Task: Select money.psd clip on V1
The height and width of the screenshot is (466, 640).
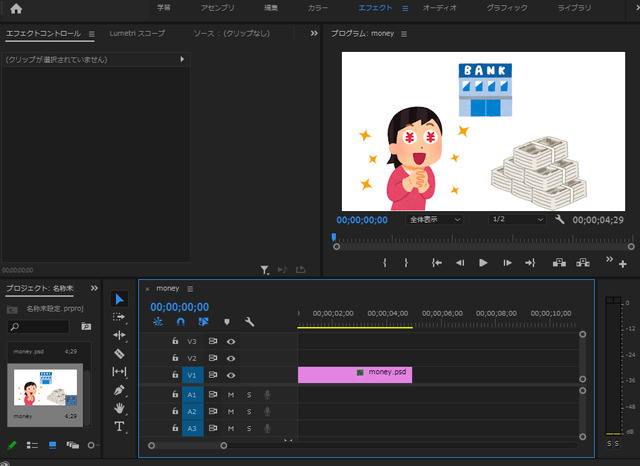Action: point(355,375)
